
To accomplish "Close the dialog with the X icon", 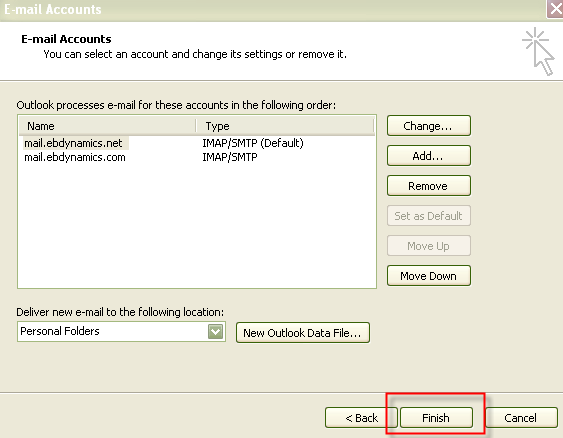I will tap(555, 9).
